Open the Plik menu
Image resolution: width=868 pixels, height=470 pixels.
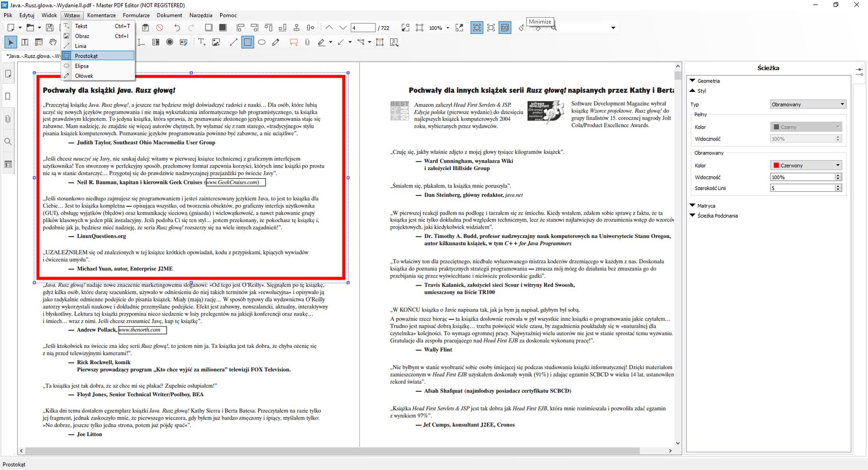(x=8, y=15)
